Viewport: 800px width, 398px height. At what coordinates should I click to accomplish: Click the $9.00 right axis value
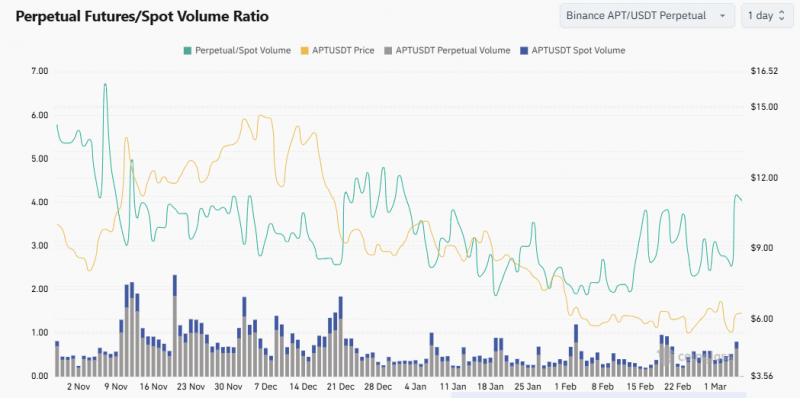[x=761, y=248]
